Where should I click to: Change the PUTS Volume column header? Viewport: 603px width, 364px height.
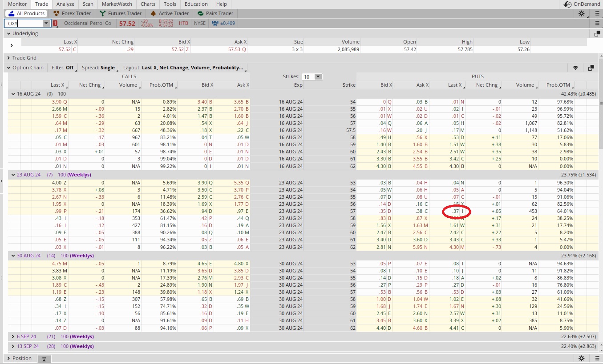click(520, 85)
